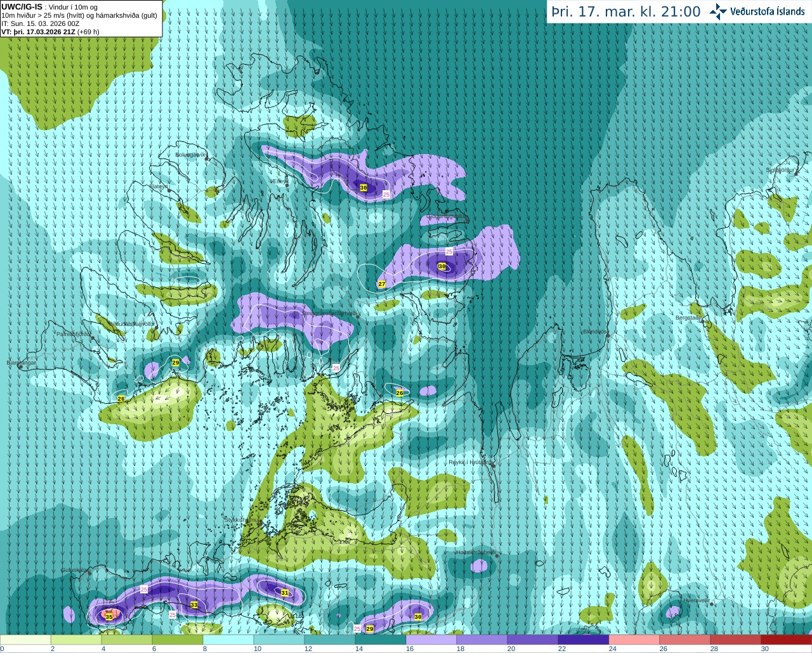Click the yellow 31 m/s peak gust marker
The width and height of the screenshot is (812, 653).
pyautogui.click(x=285, y=593)
